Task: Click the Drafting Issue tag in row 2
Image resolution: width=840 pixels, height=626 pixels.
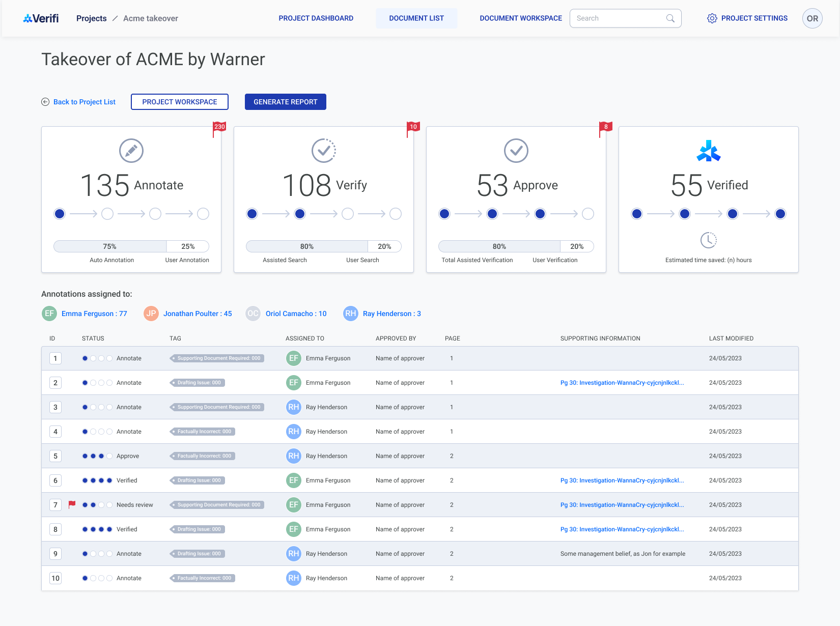Action: [198, 383]
